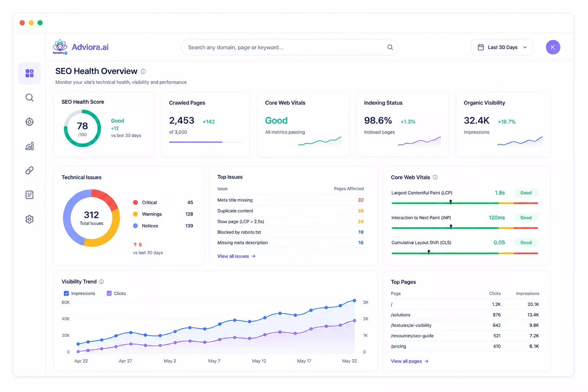Image resolution: width=588 pixels, height=392 pixels.
Task: Click the arrow after View all pages
Action: point(426,361)
